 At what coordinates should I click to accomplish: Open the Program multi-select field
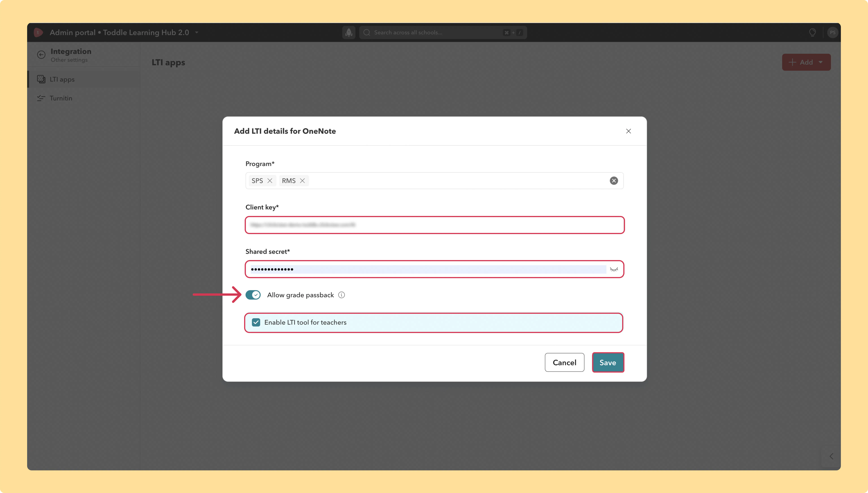click(435, 181)
